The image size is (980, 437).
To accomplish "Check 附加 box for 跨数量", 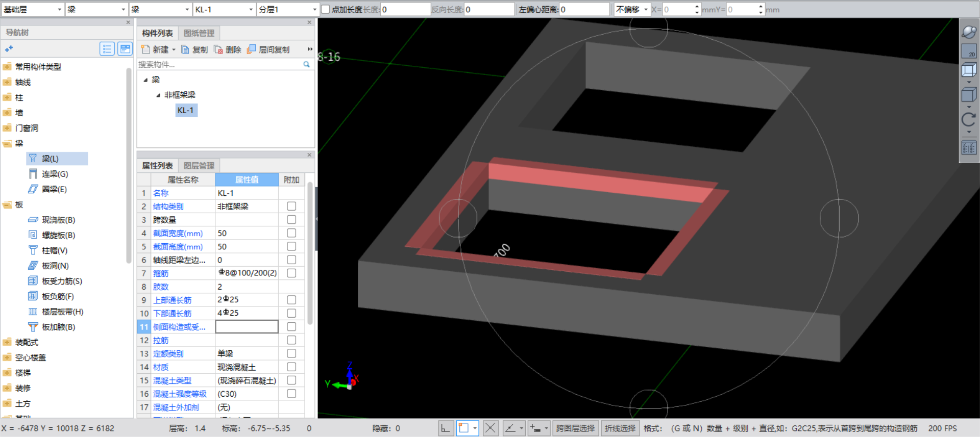I will pyautogui.click(x=291, y=219).
